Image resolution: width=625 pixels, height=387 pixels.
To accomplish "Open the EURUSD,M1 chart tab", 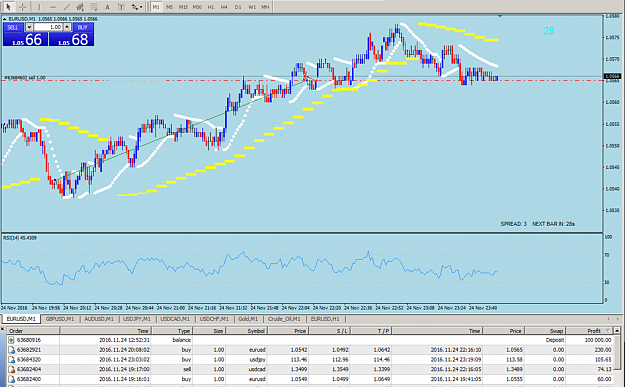I will [x=21, y=319].
